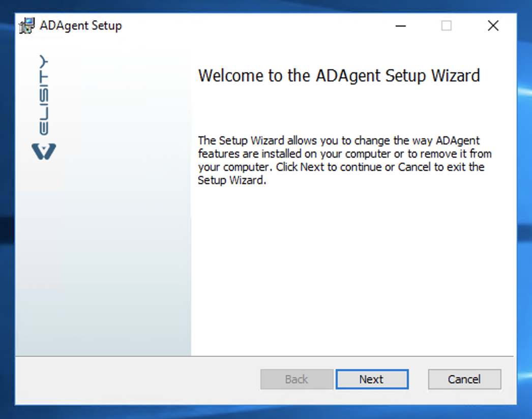Close the ADAgent Setup window with X
Image resolution: width=532 pixels, height=419 pixels.
tap(493, 26)
